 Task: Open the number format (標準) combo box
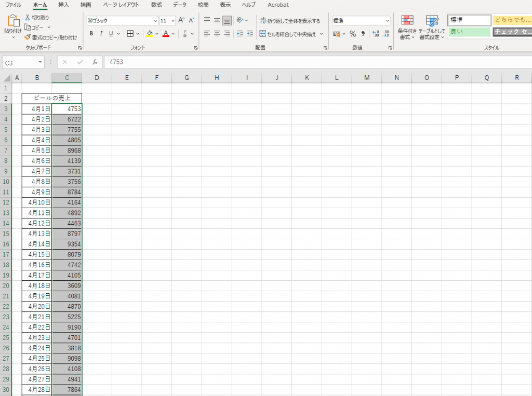(361, 21)
